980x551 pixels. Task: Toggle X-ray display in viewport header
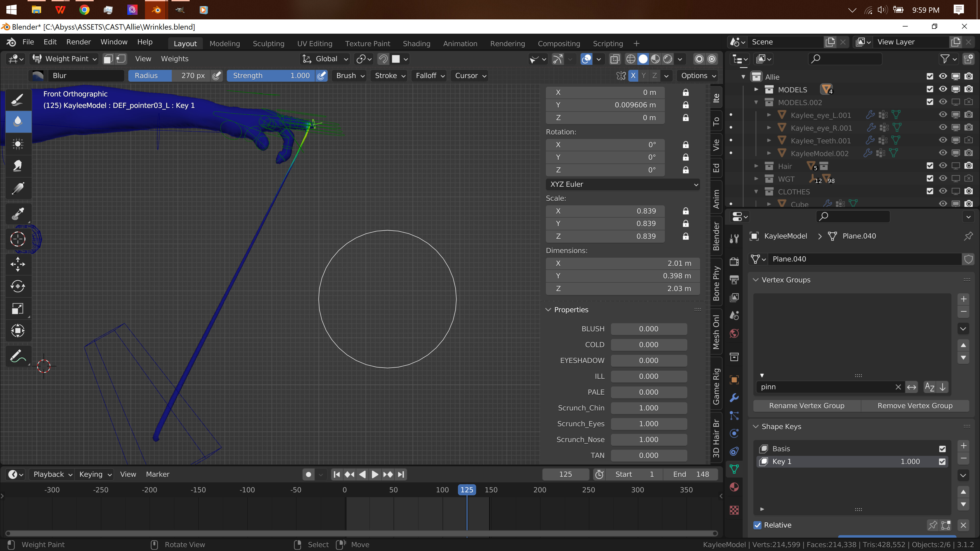pos(614,59)
